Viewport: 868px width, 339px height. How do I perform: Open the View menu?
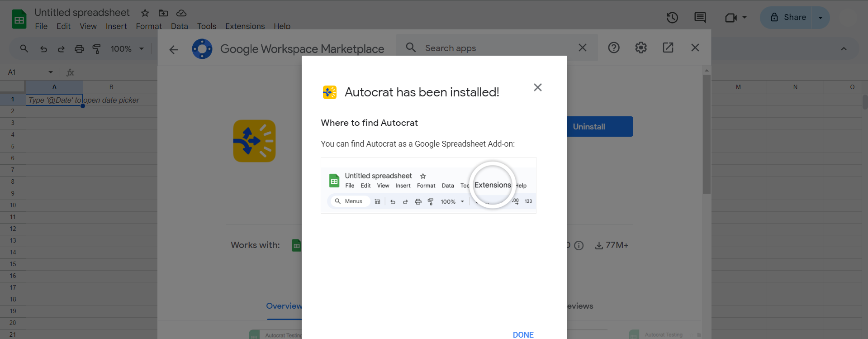(88, 26)
